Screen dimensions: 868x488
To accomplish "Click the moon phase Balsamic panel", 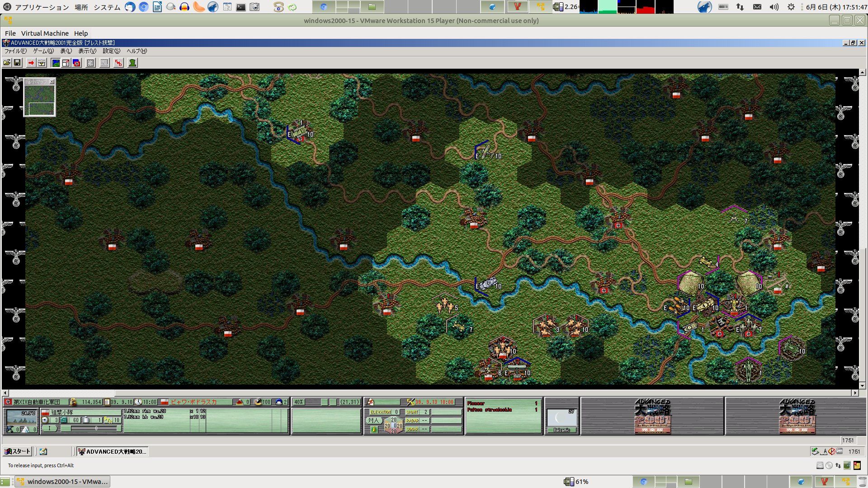I will [561, 420].
